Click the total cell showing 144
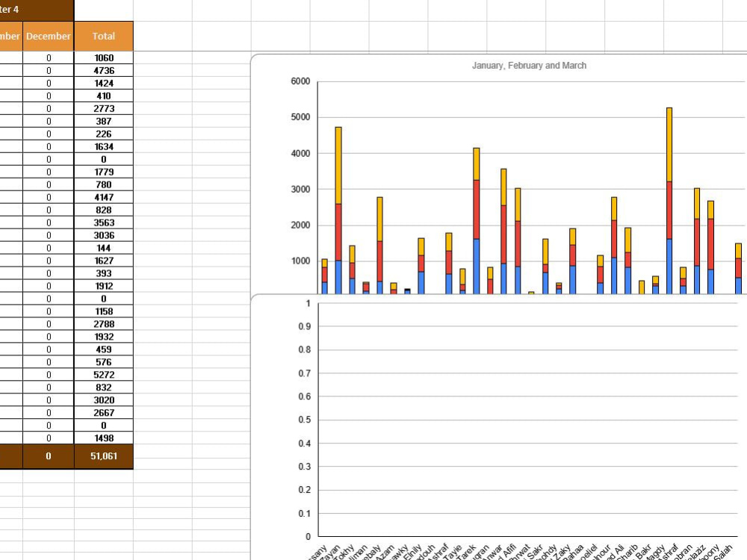This screenshot has height=560, width=747. tap(103, 248)
